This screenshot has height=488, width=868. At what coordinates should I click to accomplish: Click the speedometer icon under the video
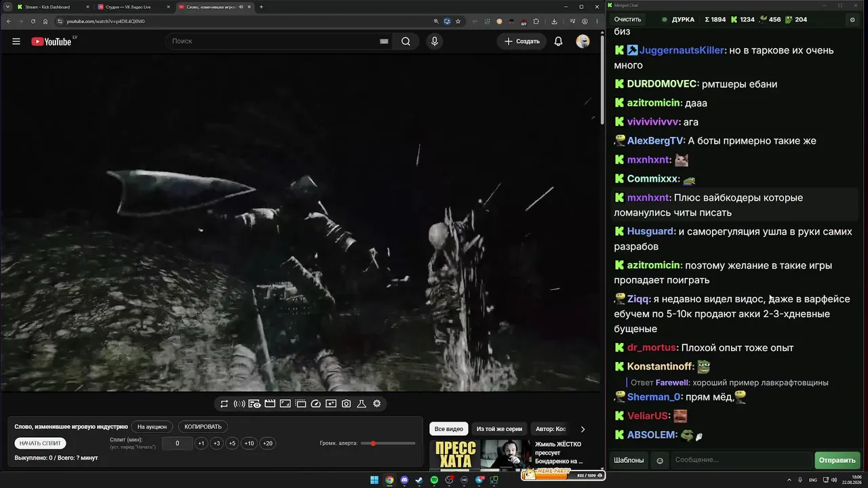pos(315,404)
